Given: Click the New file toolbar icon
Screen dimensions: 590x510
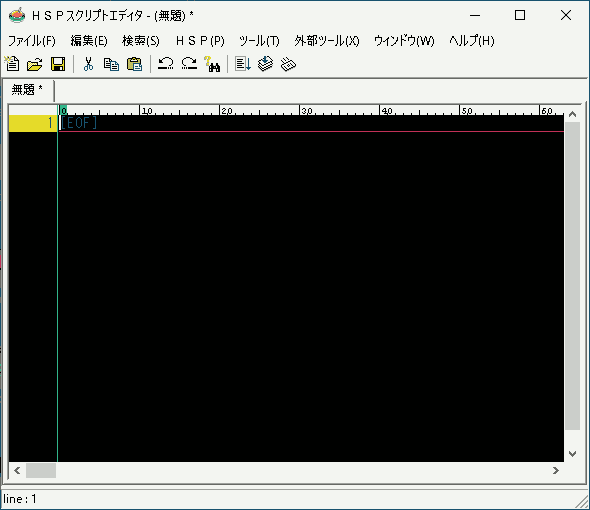Looking at the screenshot, I should point(12,64).
